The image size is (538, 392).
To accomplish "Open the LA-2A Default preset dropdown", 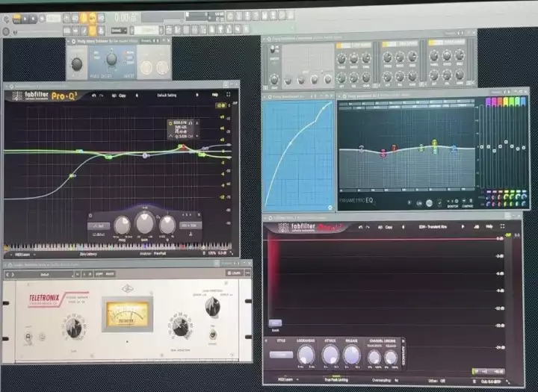I will [x=45, y=274].
